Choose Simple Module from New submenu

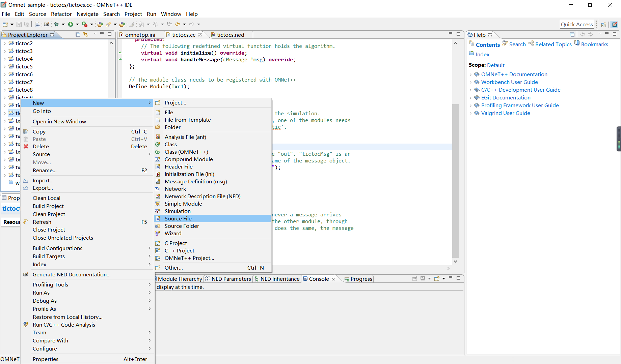point(213,204)
